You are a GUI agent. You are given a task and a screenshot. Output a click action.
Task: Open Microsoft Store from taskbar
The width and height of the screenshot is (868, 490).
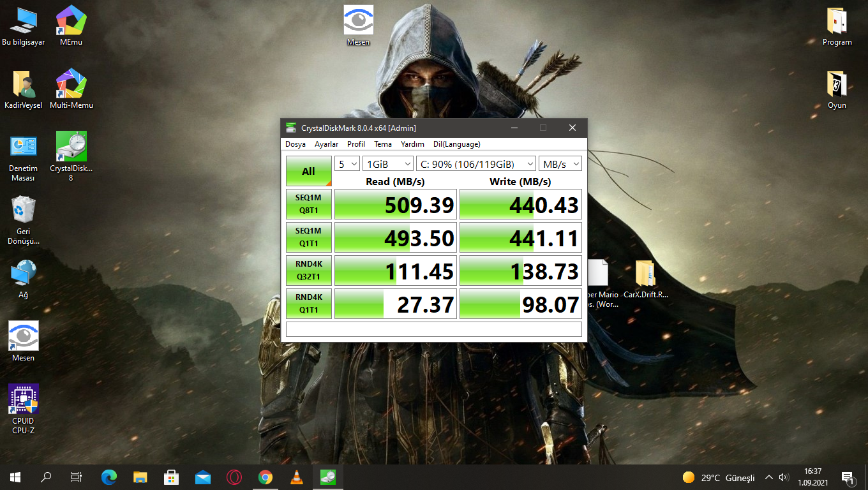coord(172,477)
